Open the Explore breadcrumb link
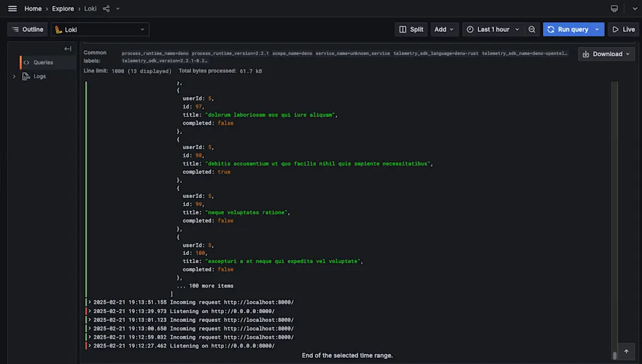Viewport: 642px width, 364px height. point(63,9)
